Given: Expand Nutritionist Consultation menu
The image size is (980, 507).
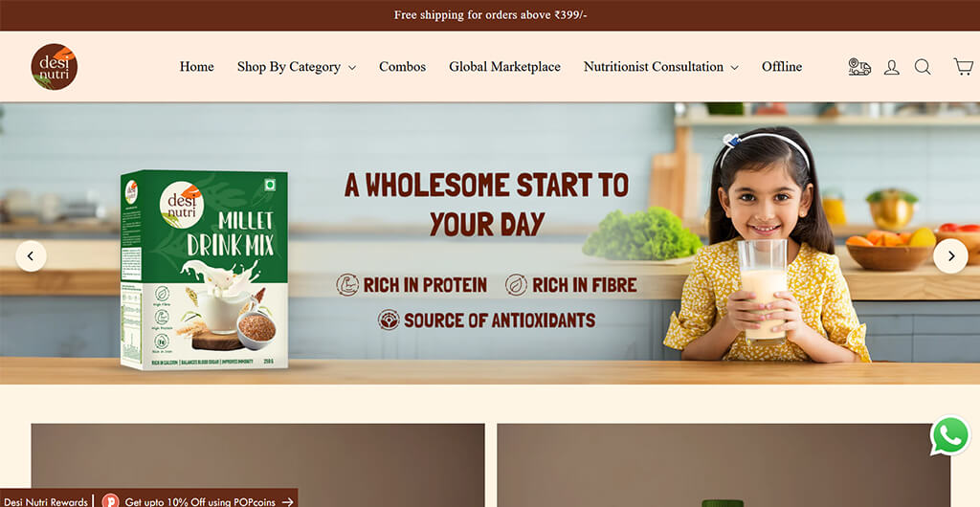Looking at the screenshot, I should point(660,67).
